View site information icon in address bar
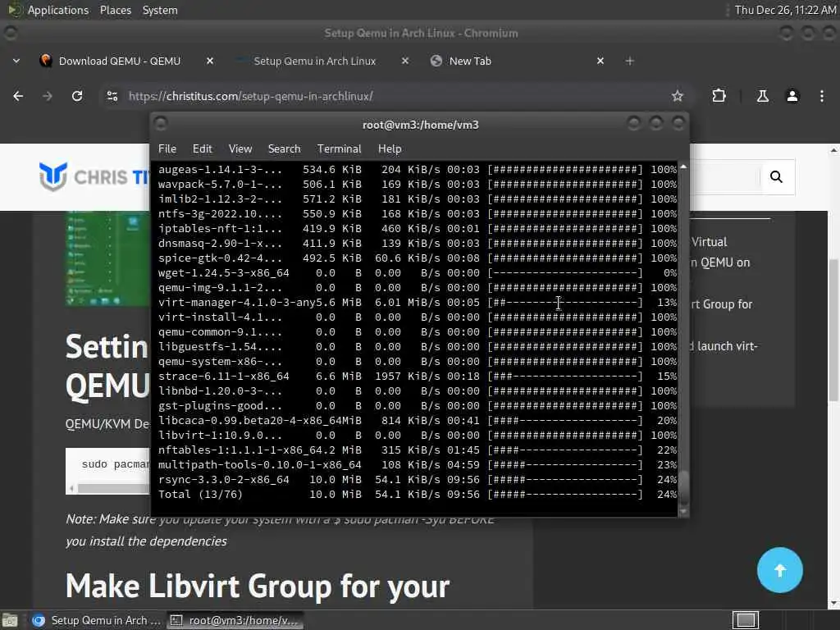 [x=112, y=96]
